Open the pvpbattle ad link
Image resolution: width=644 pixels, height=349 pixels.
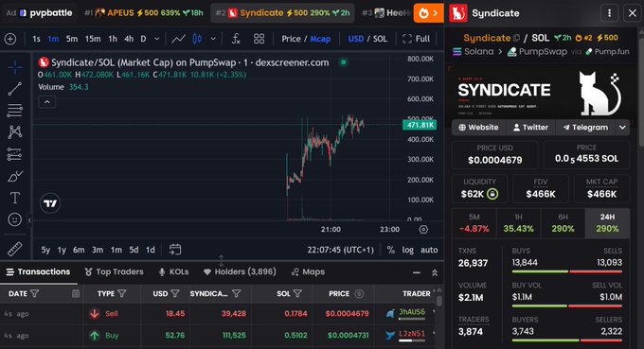click(40, 13)
